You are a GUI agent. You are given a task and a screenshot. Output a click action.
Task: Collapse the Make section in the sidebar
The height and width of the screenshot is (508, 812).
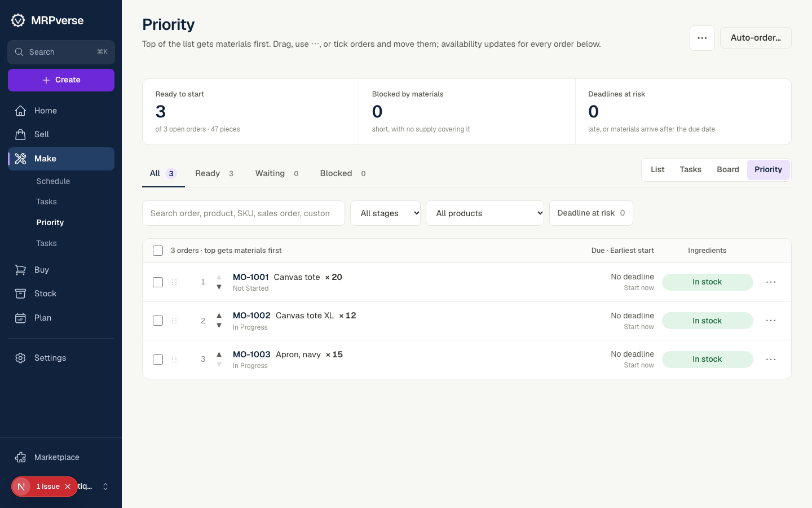[61, 159]
